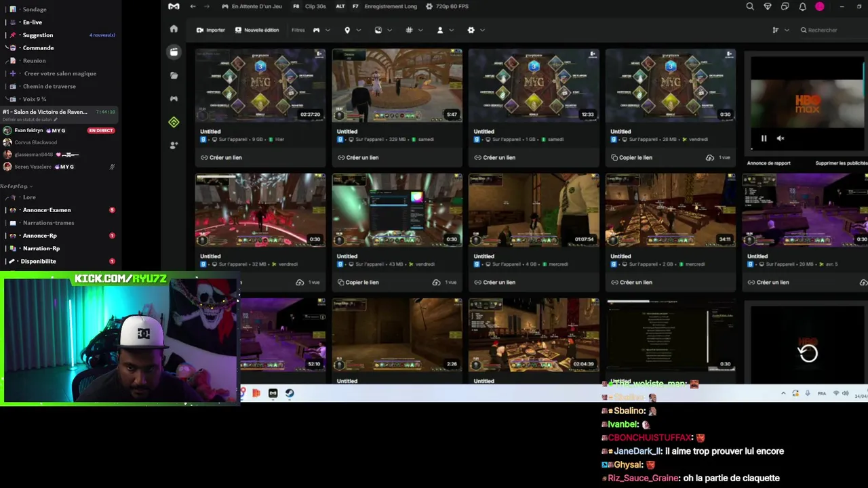
Task: Click the Steam icon in the taskbar
Action: (x=290, y=393)
